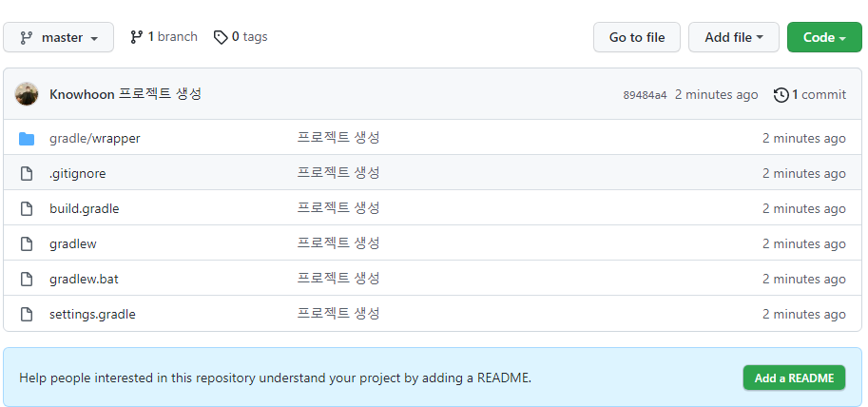868x407 pixels.
Task: Click the '2 minutes ago' text in the commit header
Action: [716, 95]
